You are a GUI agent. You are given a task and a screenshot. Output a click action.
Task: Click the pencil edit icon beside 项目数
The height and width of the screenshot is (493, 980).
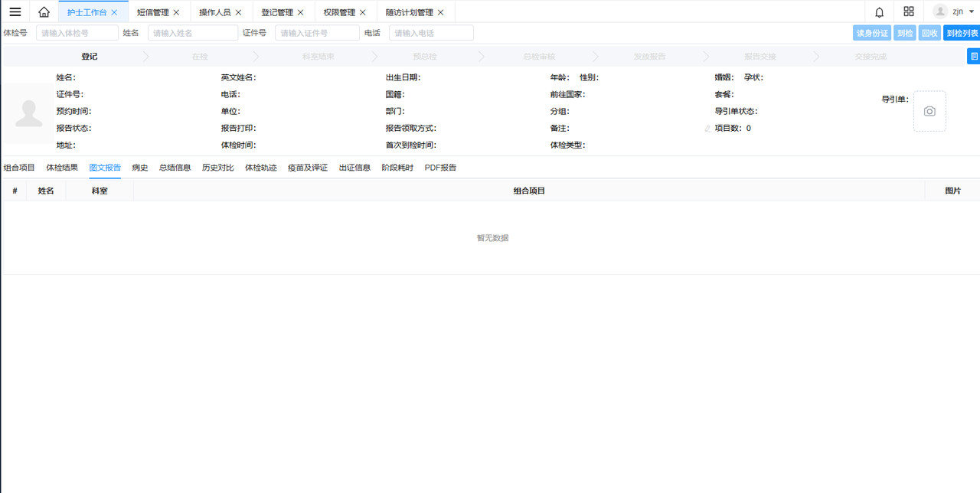[x=708, y=129]
